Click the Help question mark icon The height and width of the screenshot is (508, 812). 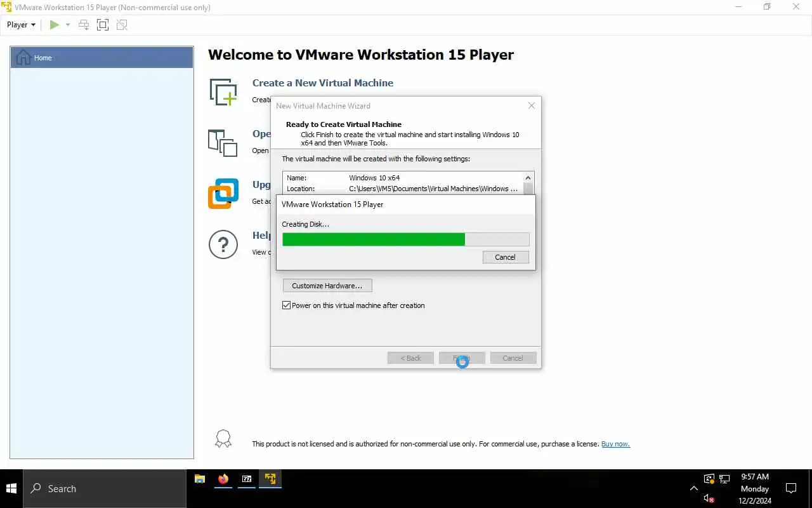[x=223, y=244]
